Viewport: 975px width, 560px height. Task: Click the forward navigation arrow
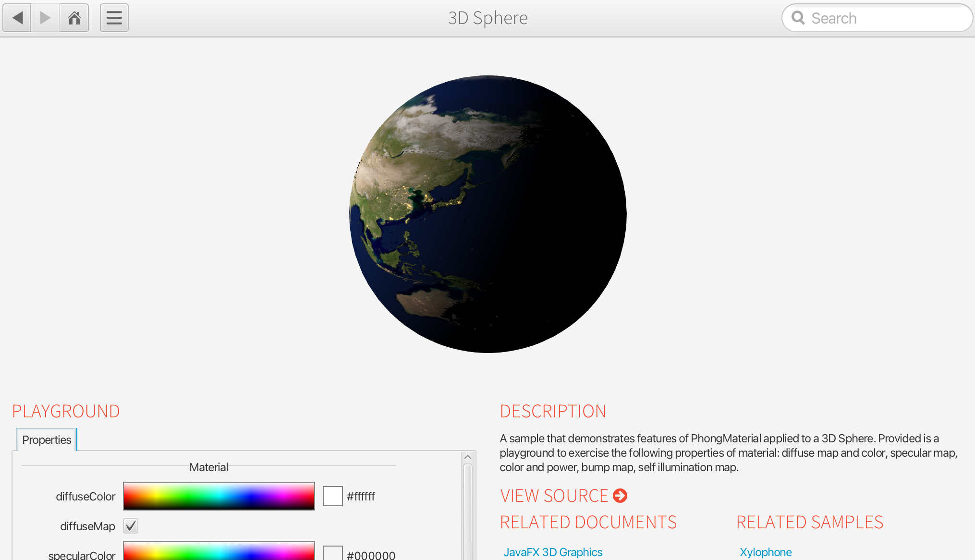coord(46,18)
